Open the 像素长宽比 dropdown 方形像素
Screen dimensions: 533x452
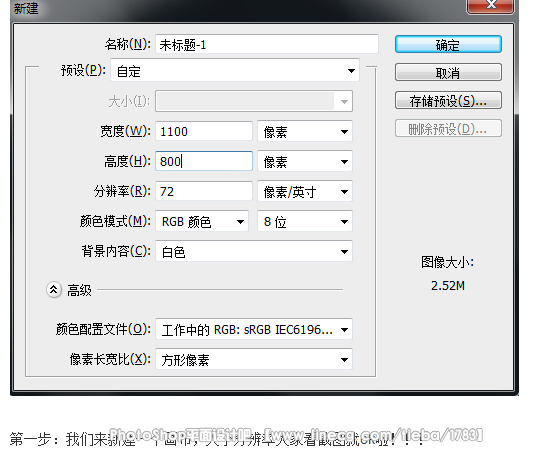[x=254, y=359]
